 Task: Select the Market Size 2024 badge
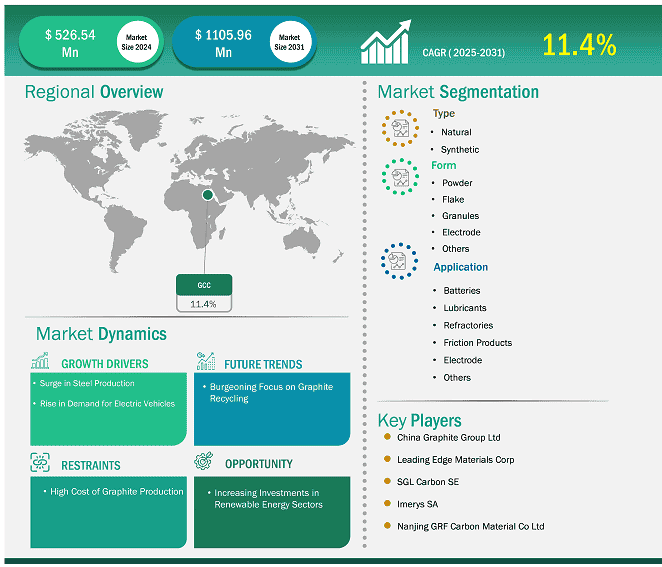(x=136, y=43)
